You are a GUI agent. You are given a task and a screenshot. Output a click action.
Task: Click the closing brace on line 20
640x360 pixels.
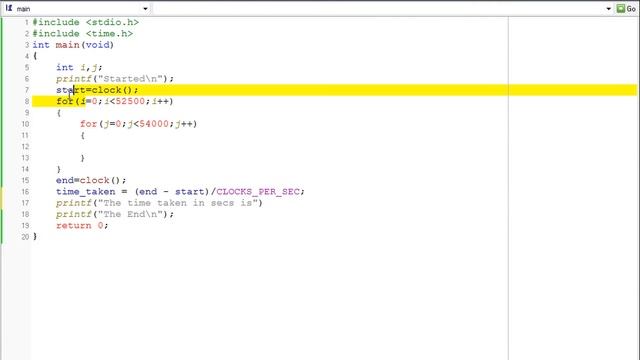35,236
